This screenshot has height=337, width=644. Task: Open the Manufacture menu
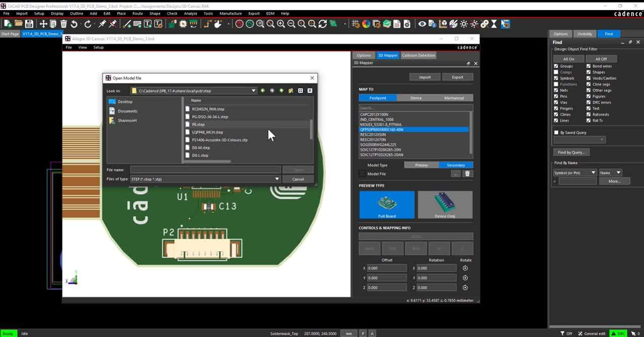[230, 14]
